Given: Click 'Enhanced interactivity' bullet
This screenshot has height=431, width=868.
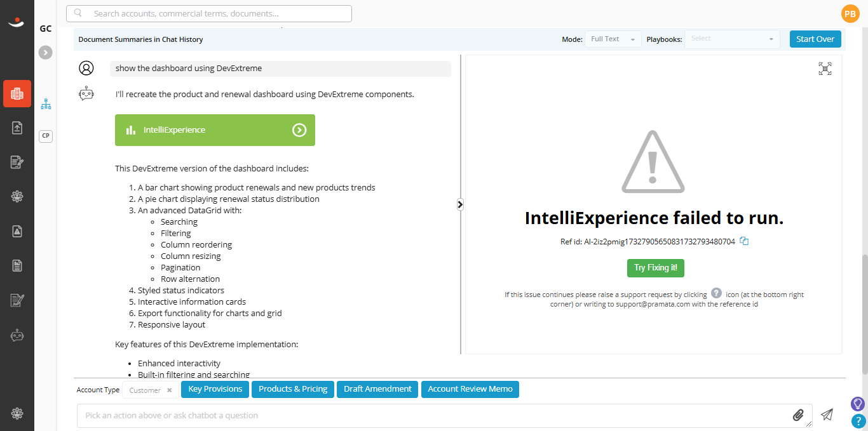Looking at the screenshot, I should click(179, 364).
